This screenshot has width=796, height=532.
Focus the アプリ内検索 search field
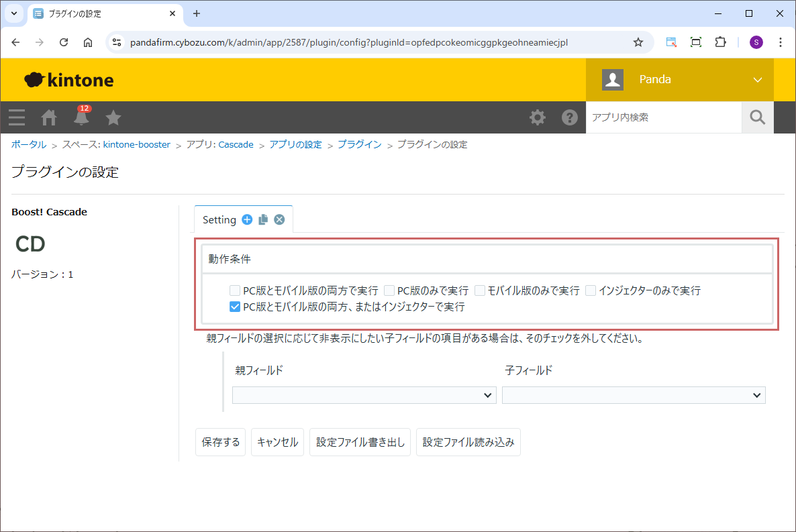click(x=663, y=118)
